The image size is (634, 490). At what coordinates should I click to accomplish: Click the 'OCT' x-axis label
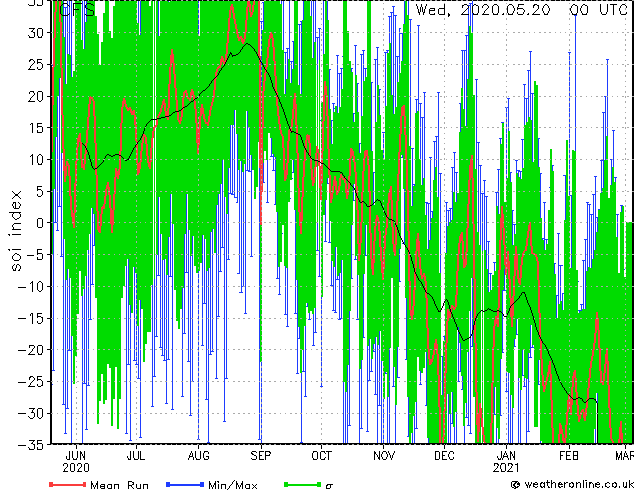click(321, 456)
